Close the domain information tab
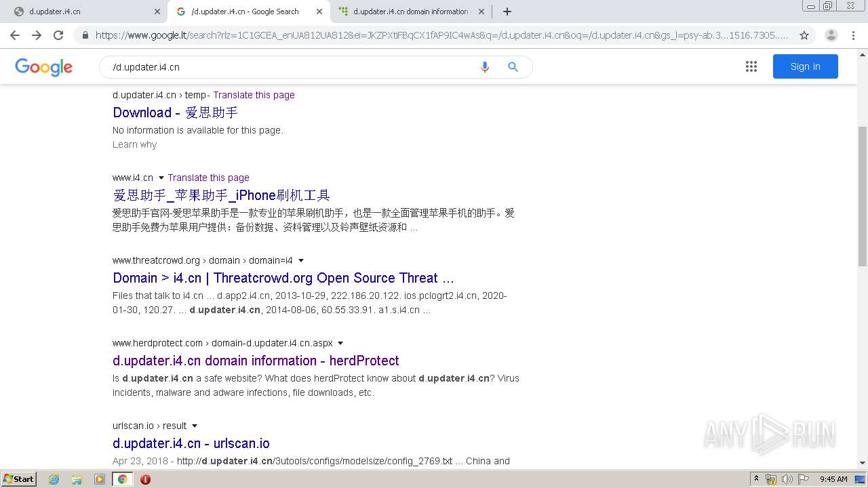 coord(481,12)
